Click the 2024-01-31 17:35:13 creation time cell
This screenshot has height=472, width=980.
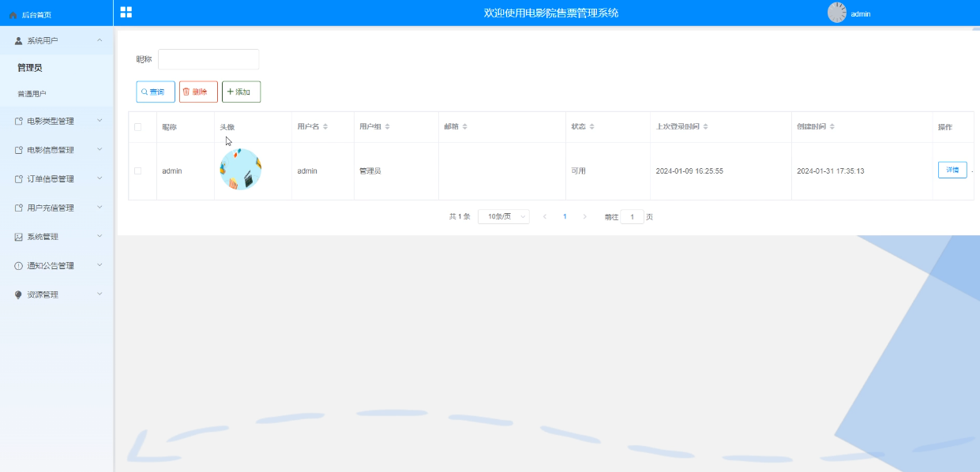(x=831, y=170)
